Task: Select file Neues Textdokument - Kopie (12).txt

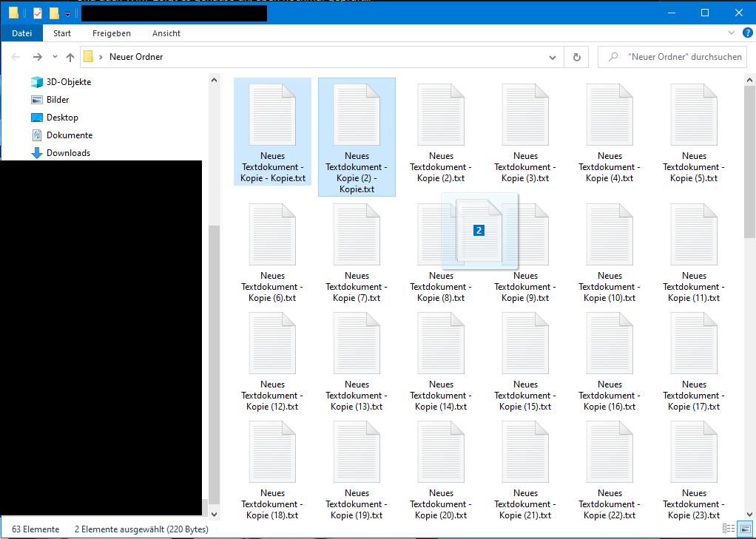Action: pos(272,361)
